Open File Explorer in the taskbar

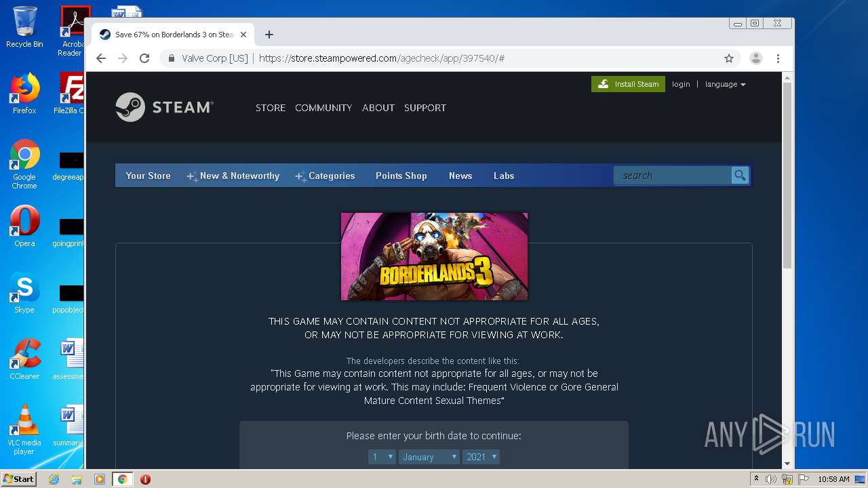tap(77, 479)
